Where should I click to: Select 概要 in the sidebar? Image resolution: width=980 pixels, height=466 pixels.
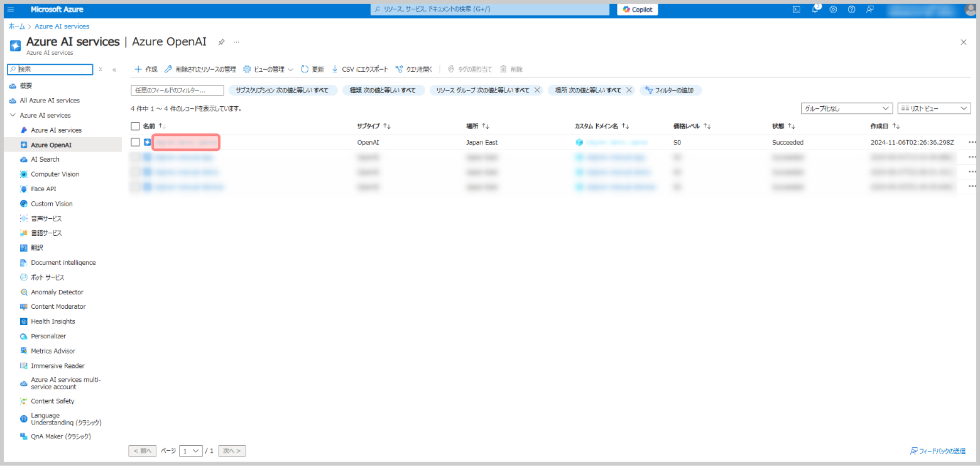25,86
